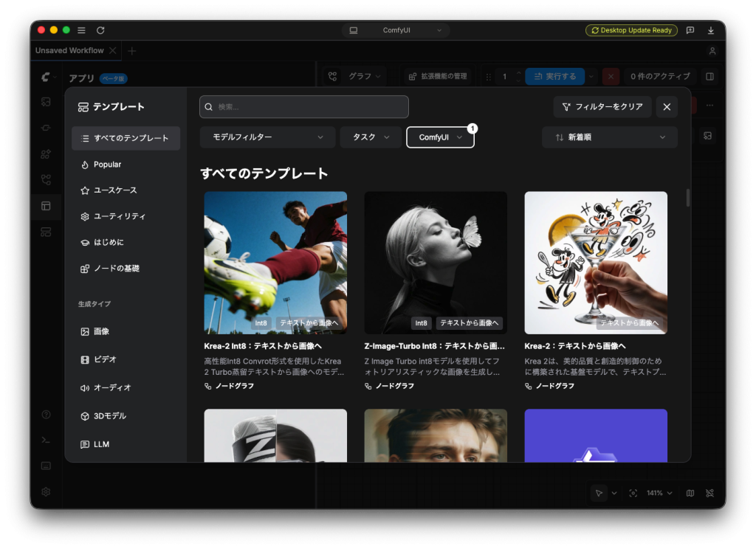Click the macOS green zoom button
The width and height of the screenshot is (756, 549).
point(66,30)
